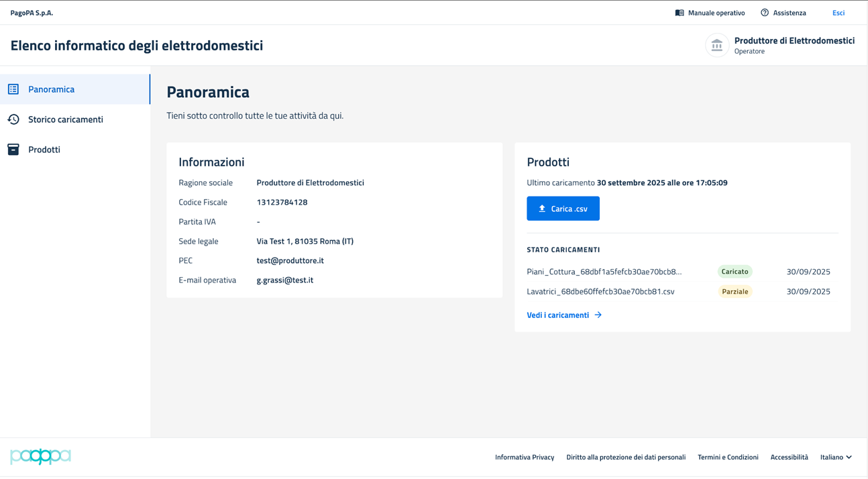This screenshot has width=868, height=479.
Task: Click the arrow next to Vedi i caricamenti
Action: [x=598, y=315]
